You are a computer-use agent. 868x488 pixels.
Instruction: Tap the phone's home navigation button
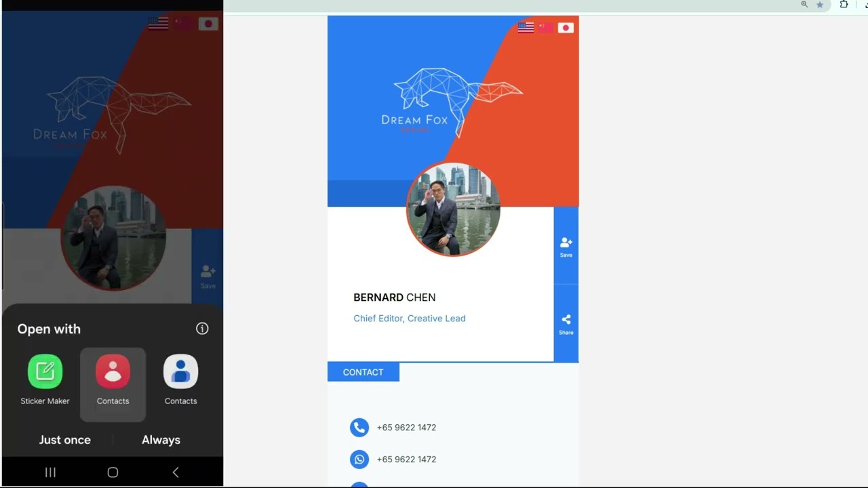[113, 472]
